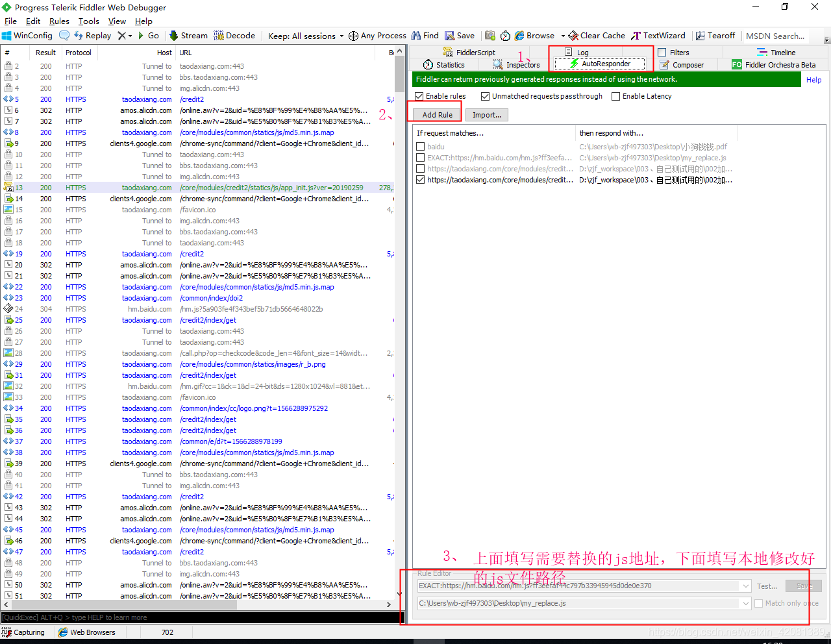Select session 28 image icon row

point(9,353)
